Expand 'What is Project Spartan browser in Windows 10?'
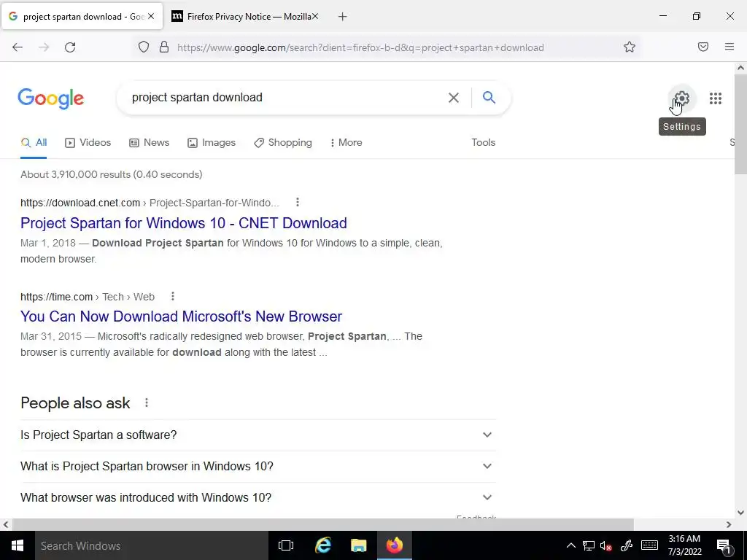Screen dimensions: 747x560 click(x=258, y=466)
